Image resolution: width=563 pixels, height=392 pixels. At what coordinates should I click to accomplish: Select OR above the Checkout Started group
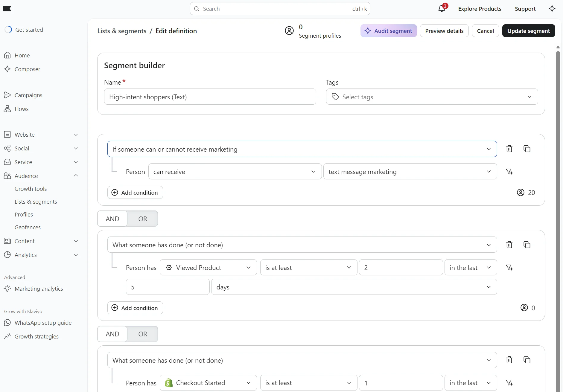pos(143,334)
